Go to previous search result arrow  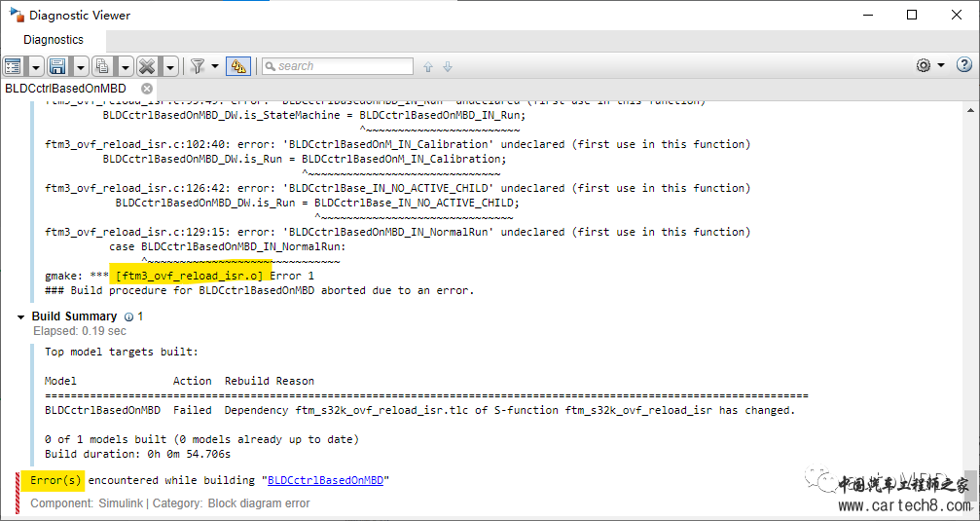[428, 66]
